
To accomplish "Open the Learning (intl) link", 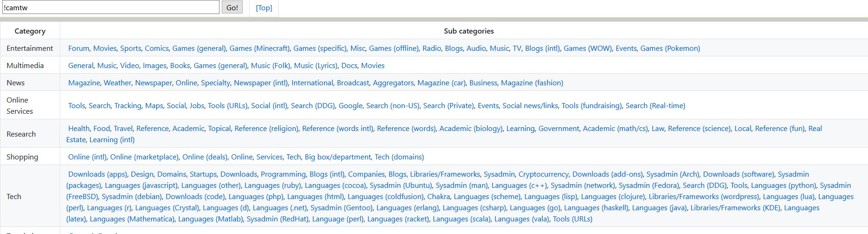I will click(x=112, y=140).
